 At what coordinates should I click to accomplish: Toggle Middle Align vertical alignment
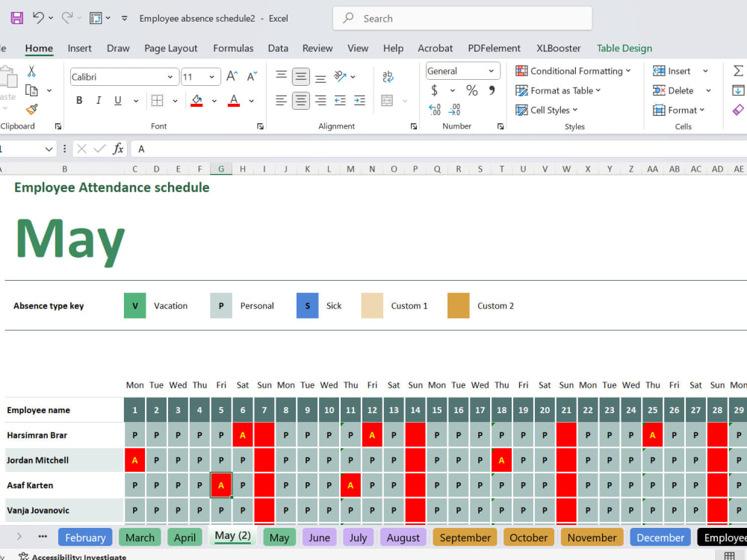coord(300,76)
